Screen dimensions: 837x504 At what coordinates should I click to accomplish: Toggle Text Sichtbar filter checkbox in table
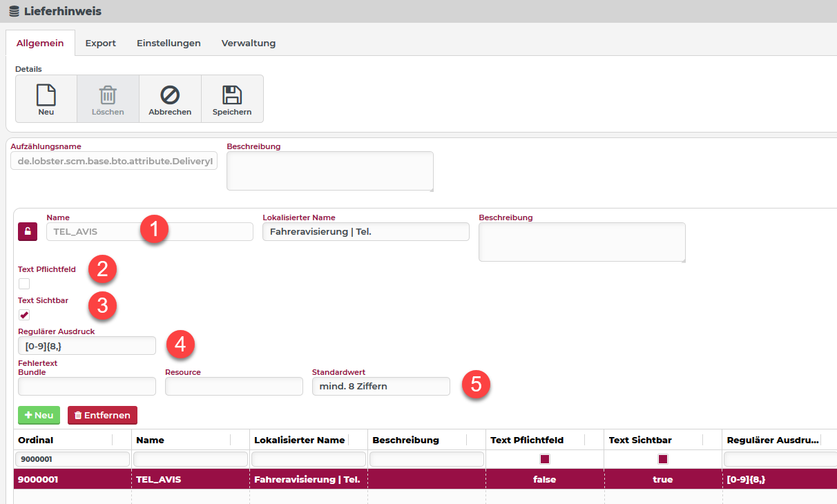click(663, 459)
